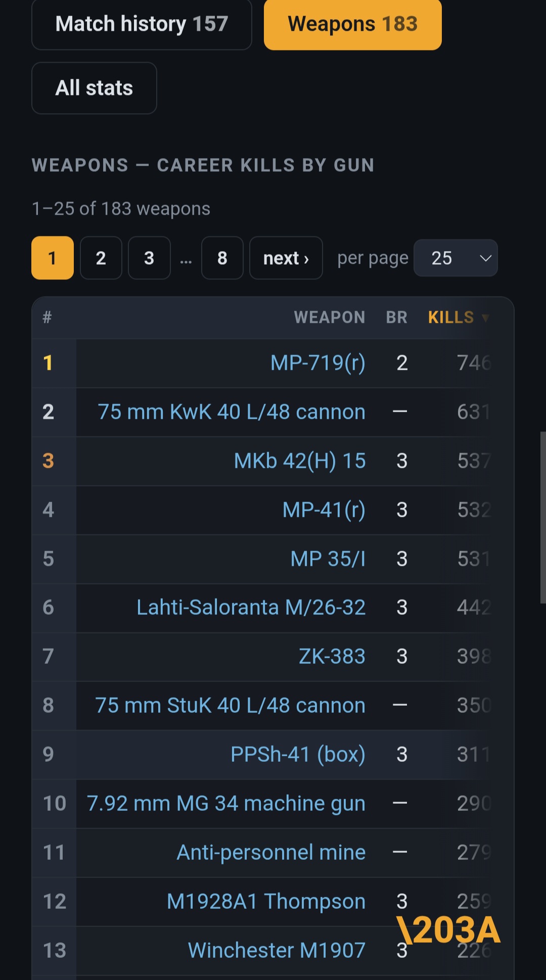Click the KILLS sort arrow icon
Viewport: 546px width, 980px height.
point(485,318)
